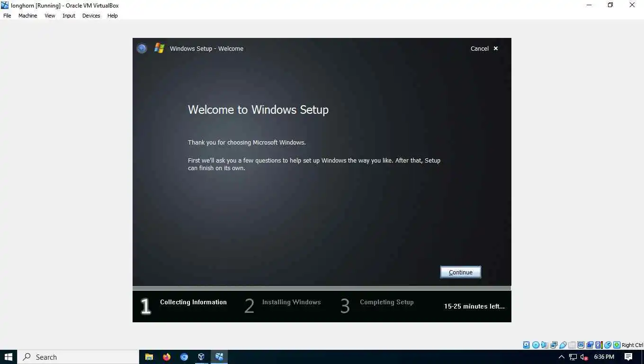Open the clock showing 6:36 PM
The height and width of the screenshot is (364, 644).
point(604,357)
